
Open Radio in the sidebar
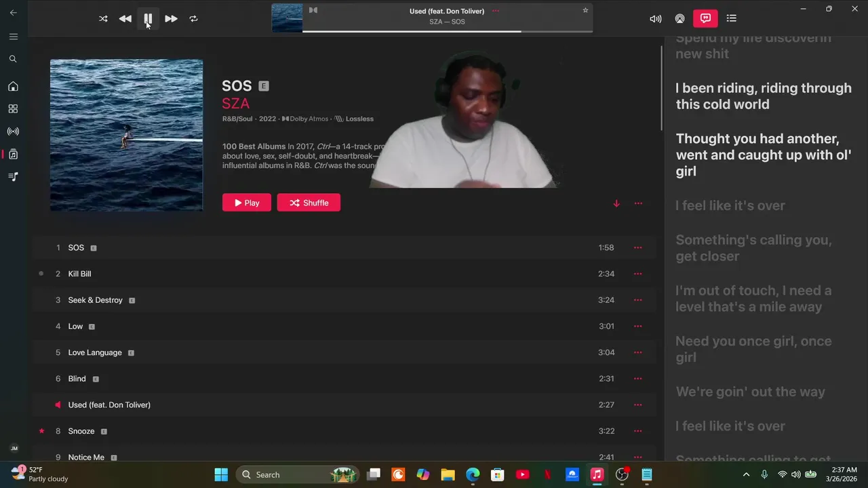pos(13,131)
